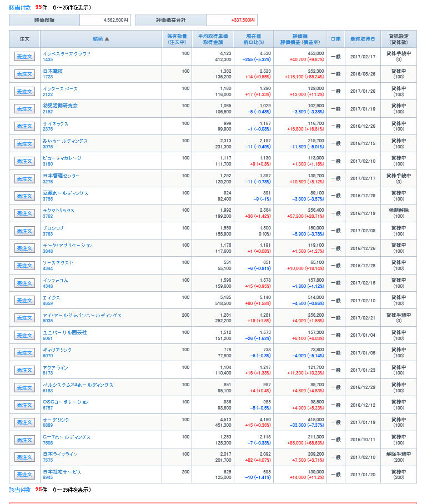Place sell order for アクアライン 6173

click(25, 370)
